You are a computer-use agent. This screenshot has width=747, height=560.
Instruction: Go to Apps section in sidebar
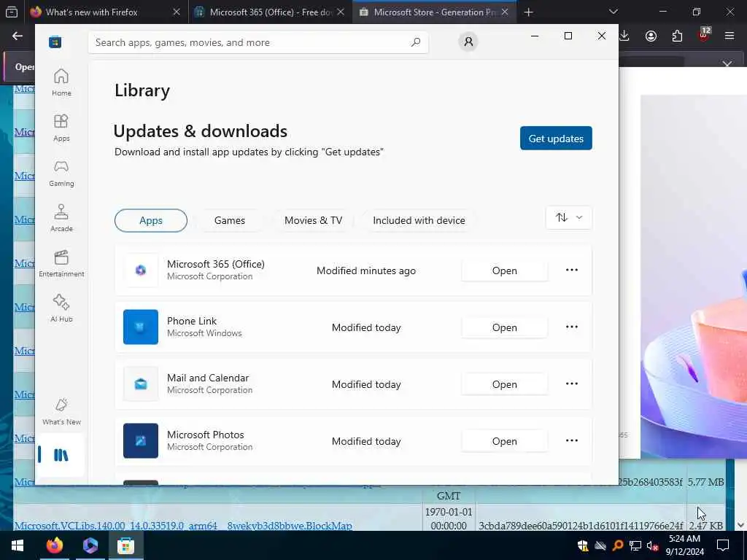(x=61, y=128)
